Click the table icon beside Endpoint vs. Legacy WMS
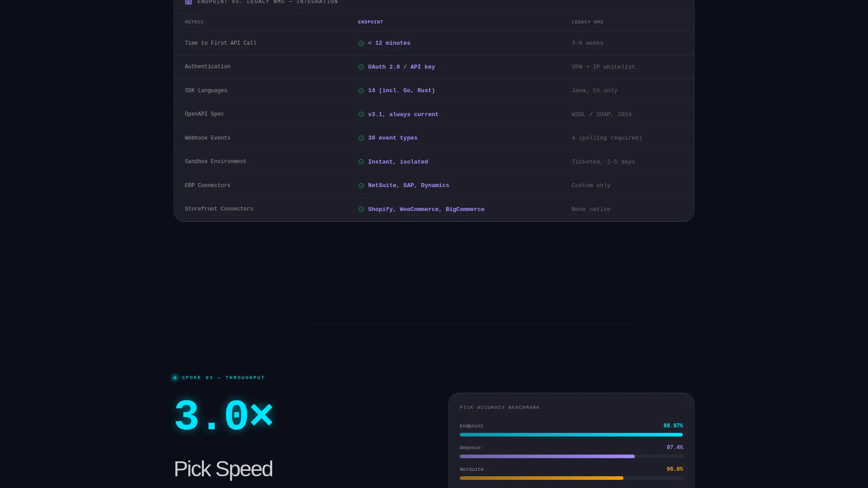This screenshot has height=488, width=868. click(x=189, y=2)
